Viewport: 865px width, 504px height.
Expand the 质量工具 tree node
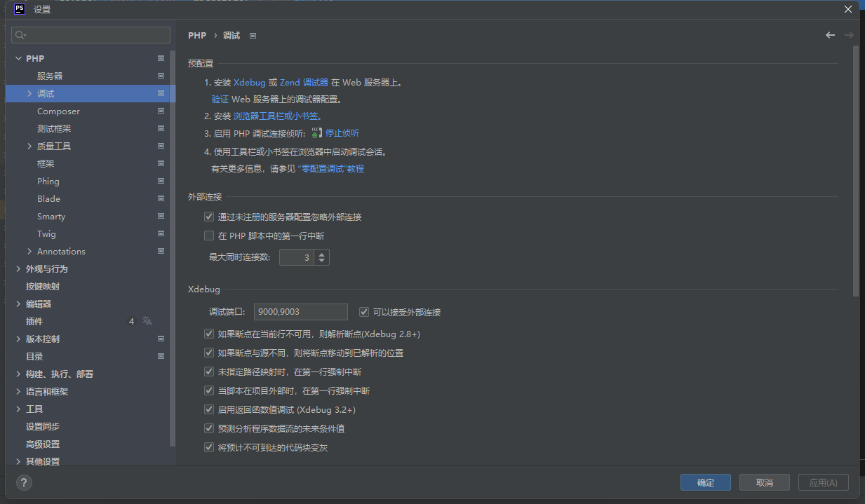click(x=29, y=146)
